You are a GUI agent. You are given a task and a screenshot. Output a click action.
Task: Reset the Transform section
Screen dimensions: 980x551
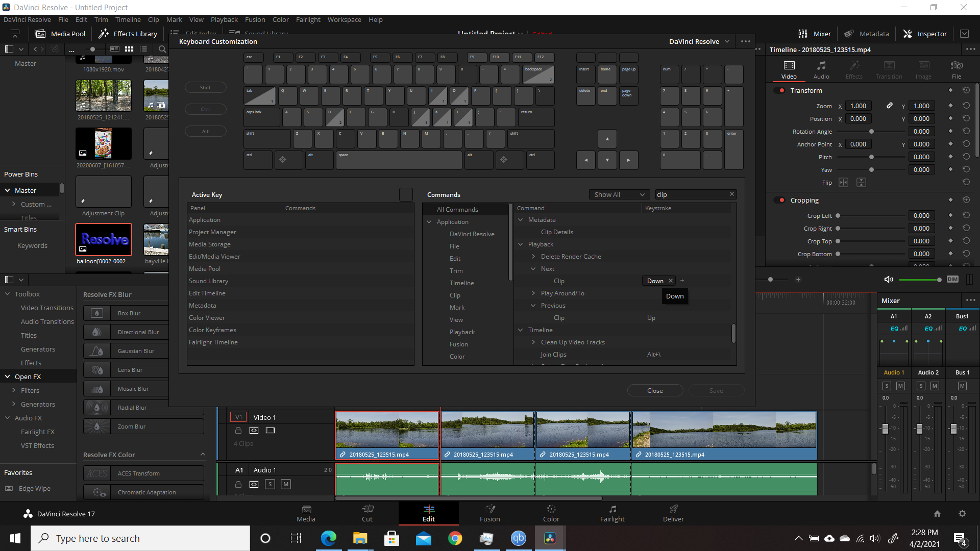tap(966, 90)
